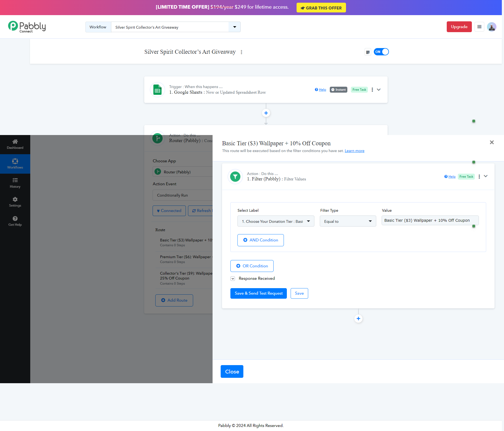Image resolution: width=504 pixels, height=431 pixels.
Task: Open History in sidebar
Action: click(x=15, y=183)
